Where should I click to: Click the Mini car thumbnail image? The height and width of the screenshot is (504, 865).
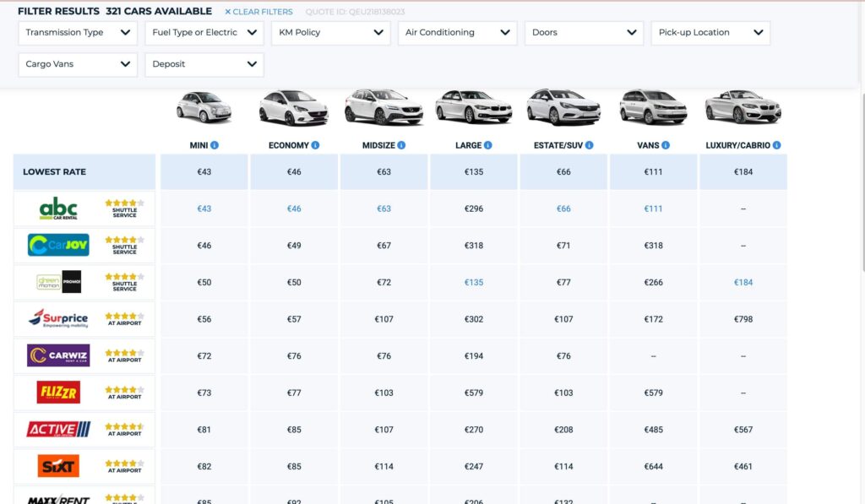point(204,107)
